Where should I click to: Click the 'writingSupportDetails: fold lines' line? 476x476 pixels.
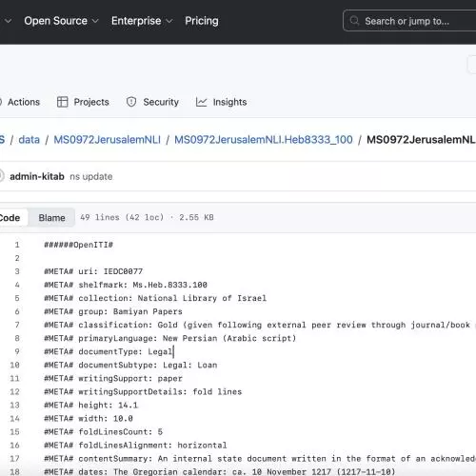click(143, 391)
